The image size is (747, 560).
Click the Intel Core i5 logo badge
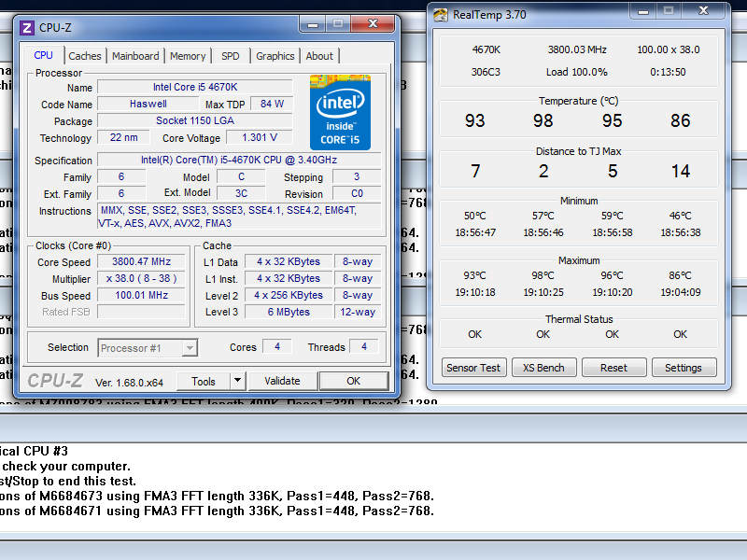(x=340, y=112)
